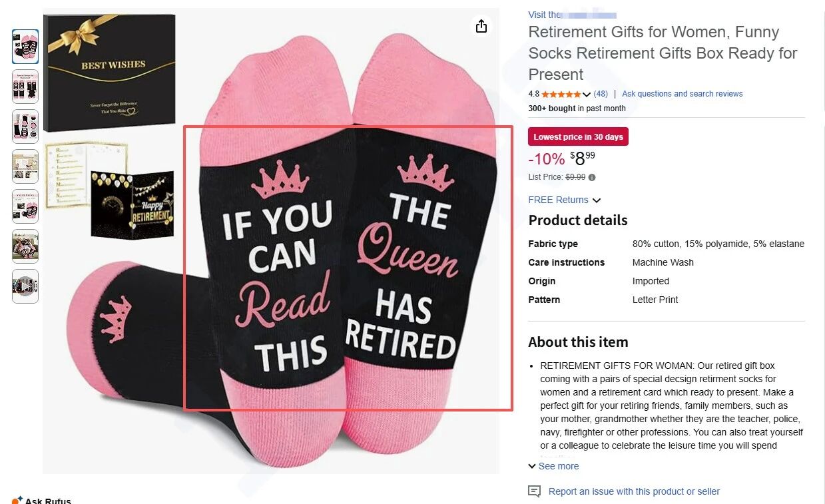Viewport: 825px width, 504px height.
Task: Click the share icon on product image
Action: click(481, 26)
